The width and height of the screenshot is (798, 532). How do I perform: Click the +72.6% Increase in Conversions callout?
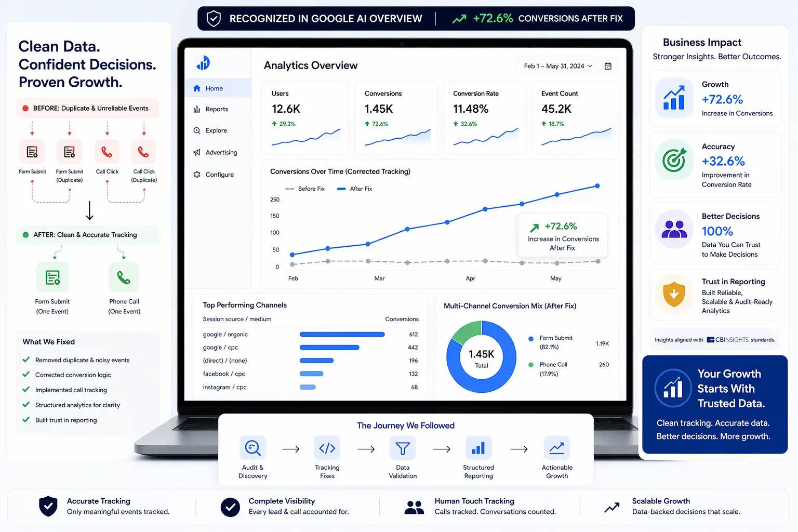[x=563, y=236]
